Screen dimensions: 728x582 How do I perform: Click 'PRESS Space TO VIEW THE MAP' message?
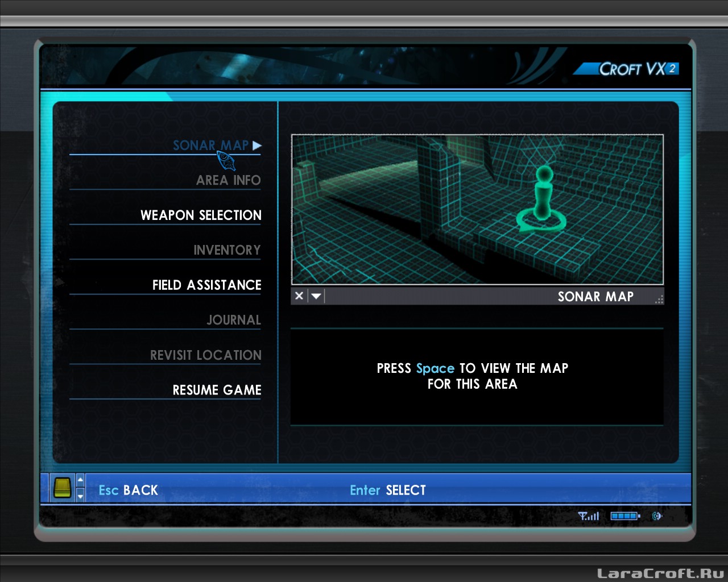click(473, 376)
